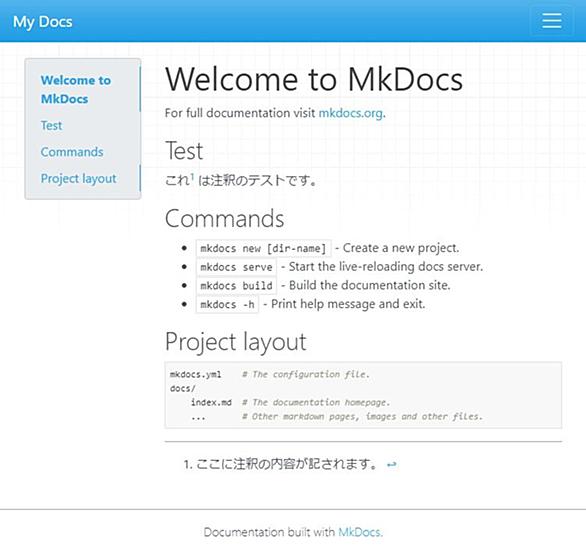
Task: Select 'Welcome to MkDocs' in sidebar
Action: click(x=76, y=89)
